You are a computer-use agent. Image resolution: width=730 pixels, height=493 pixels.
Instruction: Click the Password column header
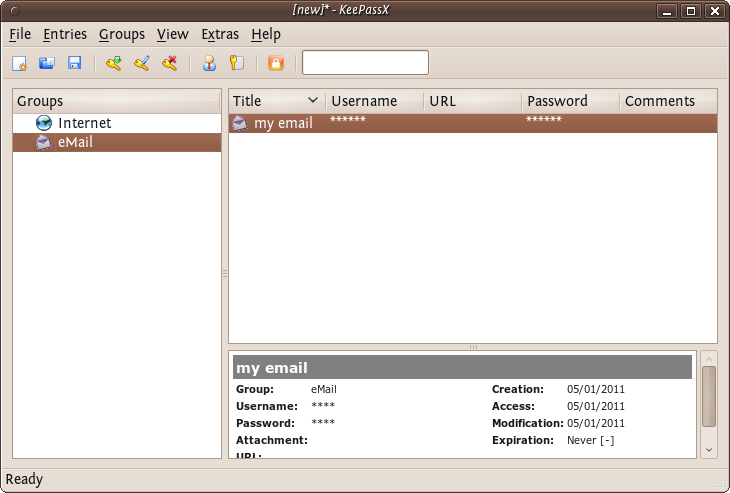(557, 101)
